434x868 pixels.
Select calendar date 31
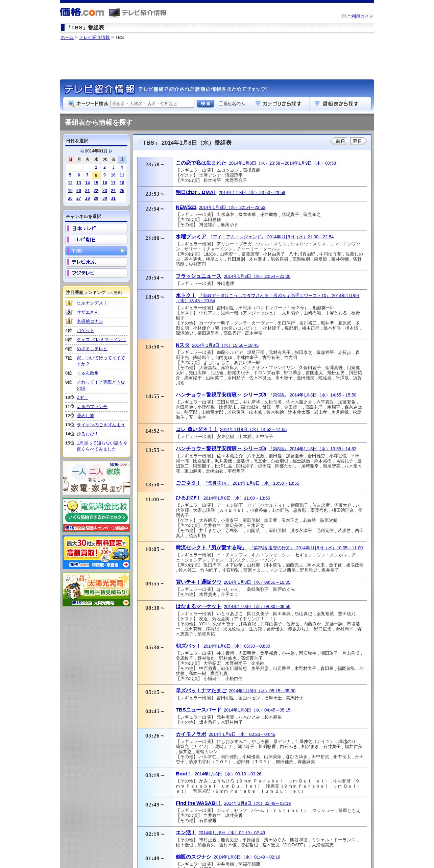tap(113, 198)
